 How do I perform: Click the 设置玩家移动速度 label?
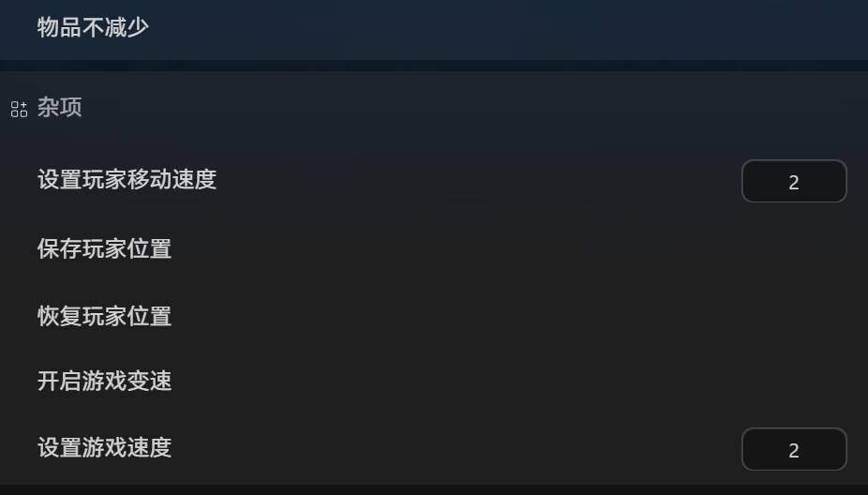(127, 180)
